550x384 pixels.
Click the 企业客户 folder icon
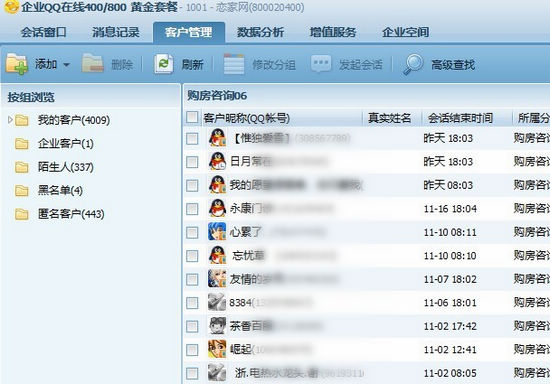pos(22,144)
